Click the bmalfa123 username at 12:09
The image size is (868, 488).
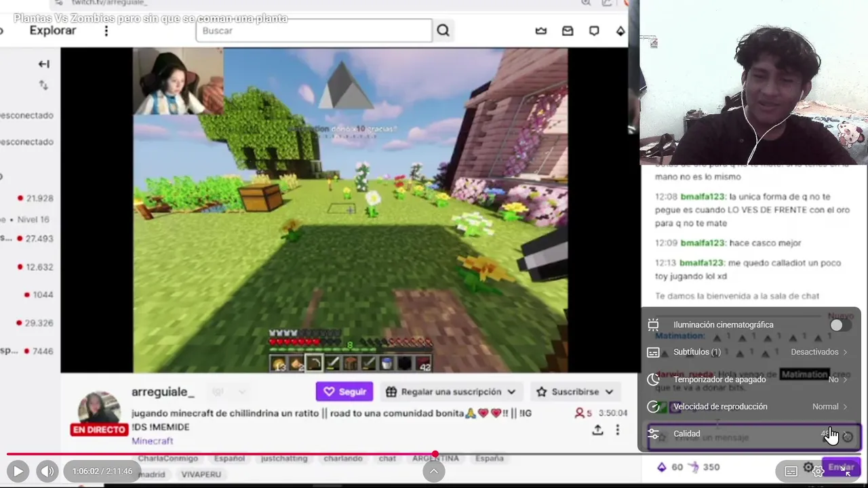pos(703,243)
